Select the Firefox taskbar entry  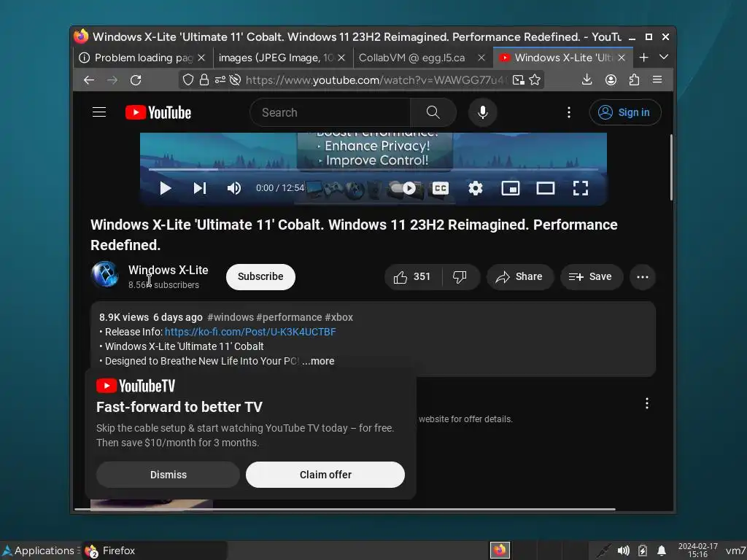[154, 551]
